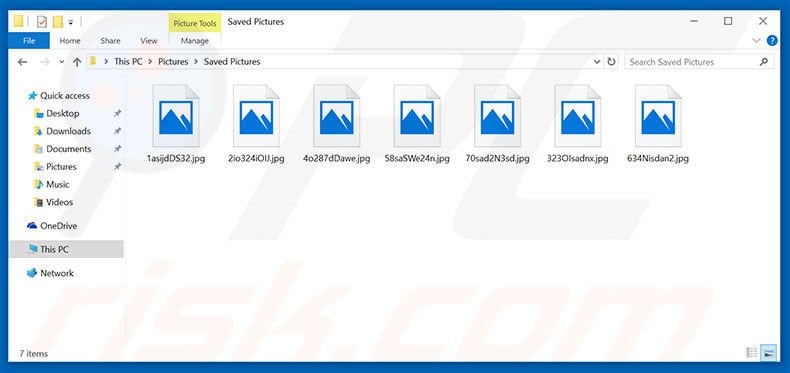Open Recent locations dropdown arrow
Image resolution: width=790 pixels, height=373 pixels.
pos(61,62)
